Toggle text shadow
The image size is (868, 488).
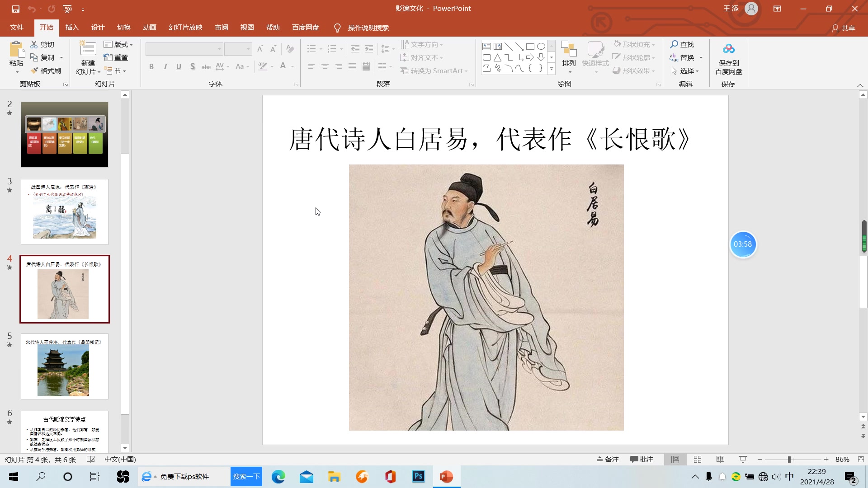click(x=193, y=66)
